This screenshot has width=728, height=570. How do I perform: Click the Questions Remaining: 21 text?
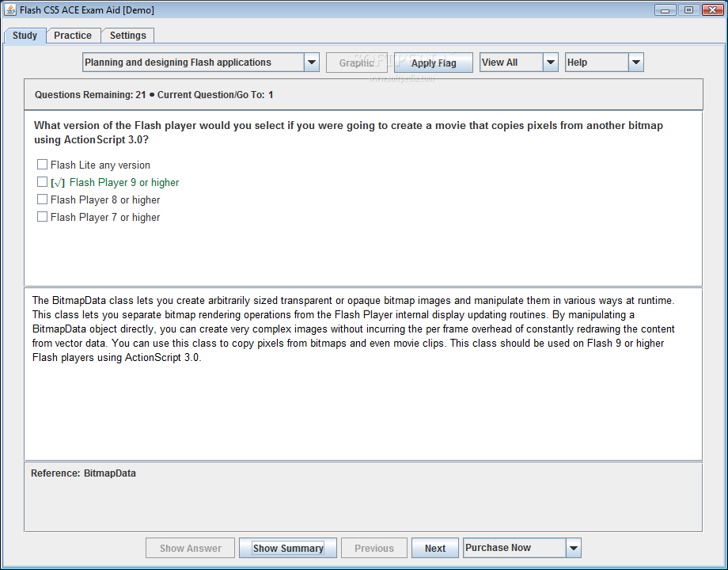[90, 95]
